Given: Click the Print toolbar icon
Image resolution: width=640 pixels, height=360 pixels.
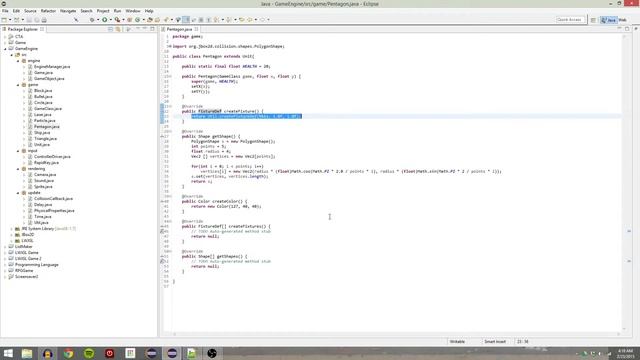Looking at the screenshot, I should click(x=44, y=20).
